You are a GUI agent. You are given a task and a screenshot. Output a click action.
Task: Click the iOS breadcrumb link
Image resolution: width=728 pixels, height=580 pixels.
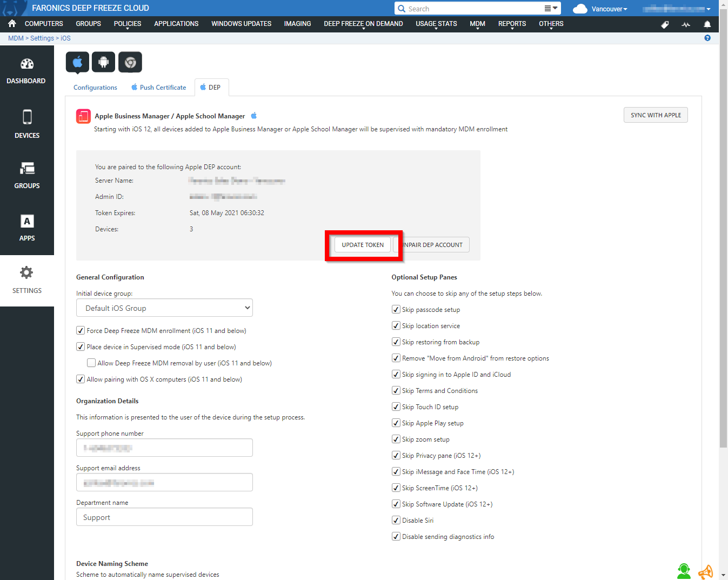pyautogui.click(x=65, y=38)
